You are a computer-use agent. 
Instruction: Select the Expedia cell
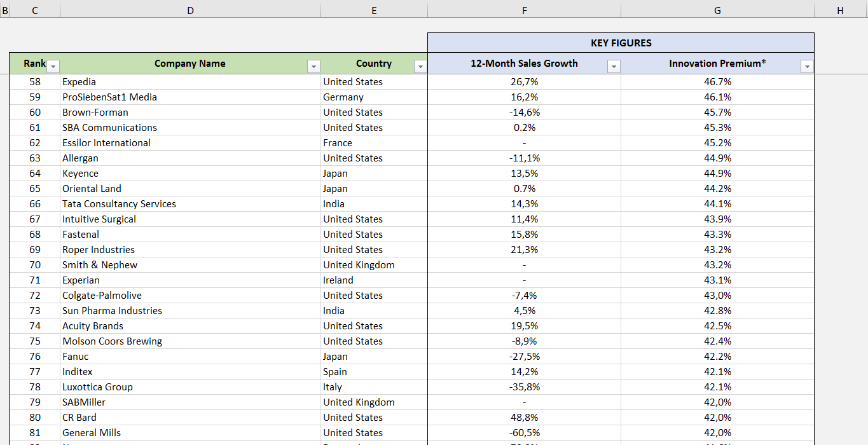coord(191,82)
